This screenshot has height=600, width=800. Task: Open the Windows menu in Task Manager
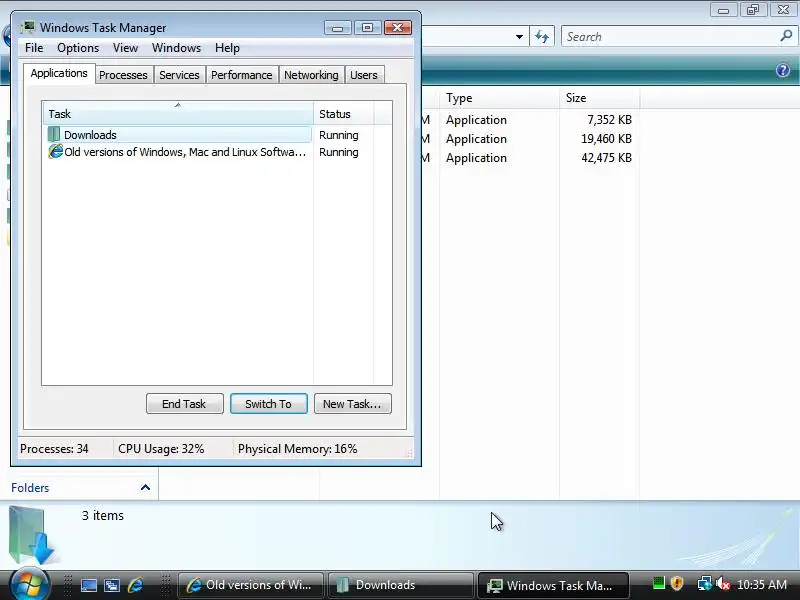177,48
